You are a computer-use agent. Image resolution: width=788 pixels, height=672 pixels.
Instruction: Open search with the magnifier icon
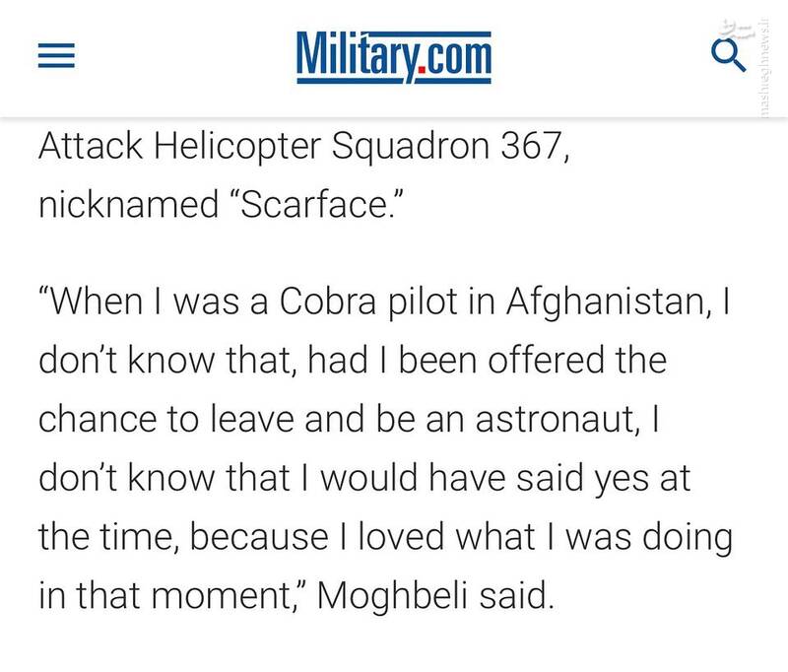tap(730, 56)
